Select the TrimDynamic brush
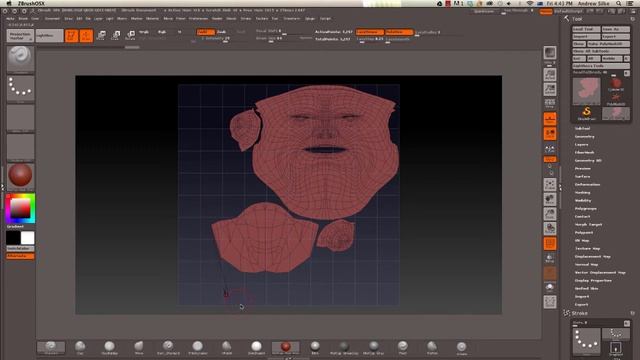The width and height of the screenshot is (640, 360). click(x=198, y=348)
